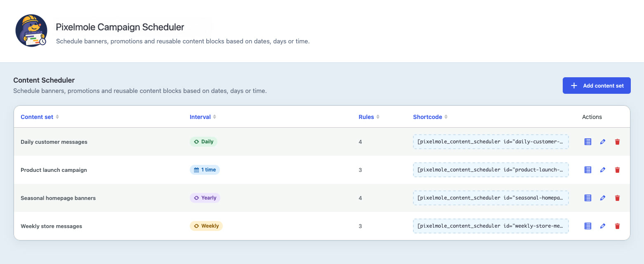Viewport: 644px width, 264px height.
Task: Select the Seasonal homepage banners name
Action: [x=58, y=198]
